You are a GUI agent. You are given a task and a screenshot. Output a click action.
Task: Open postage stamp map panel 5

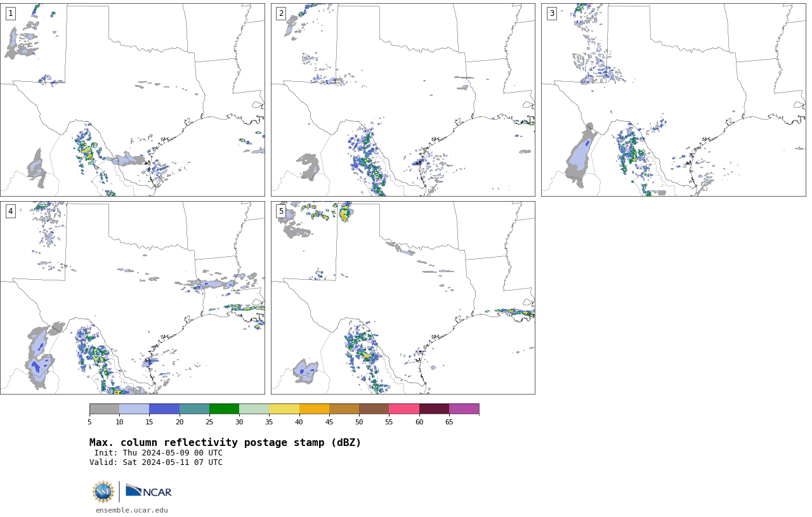click(x=403, y=298)
